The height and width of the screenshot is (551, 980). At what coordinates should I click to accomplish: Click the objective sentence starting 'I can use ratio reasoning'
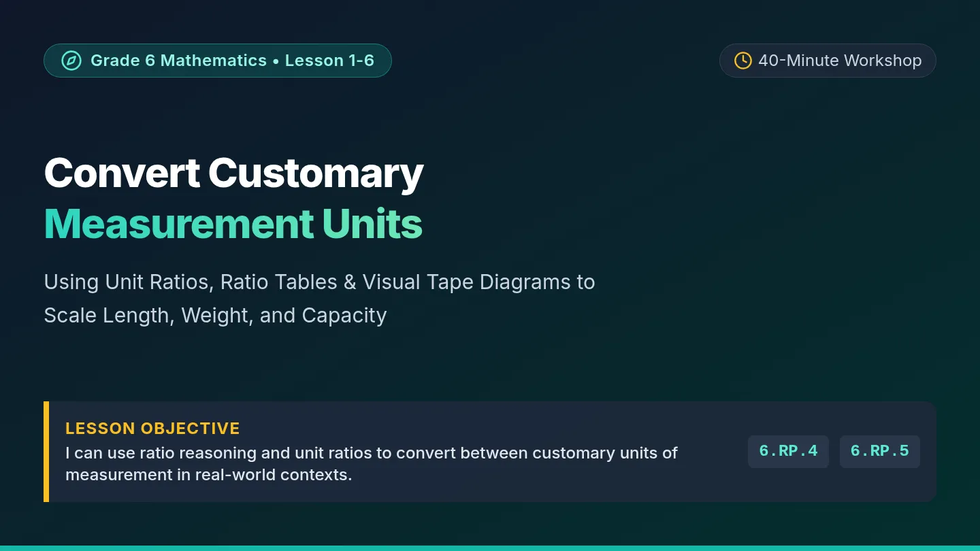click(372, 464)
